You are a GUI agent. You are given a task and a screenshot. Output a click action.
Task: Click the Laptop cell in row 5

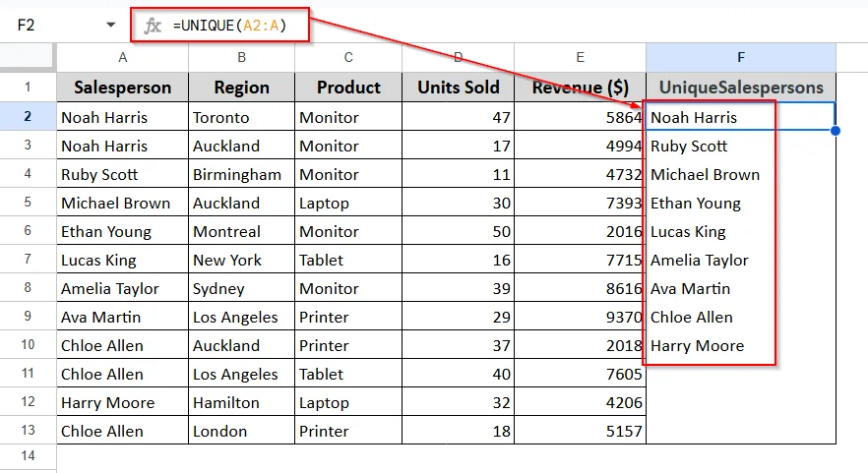[x=348, y=203]
